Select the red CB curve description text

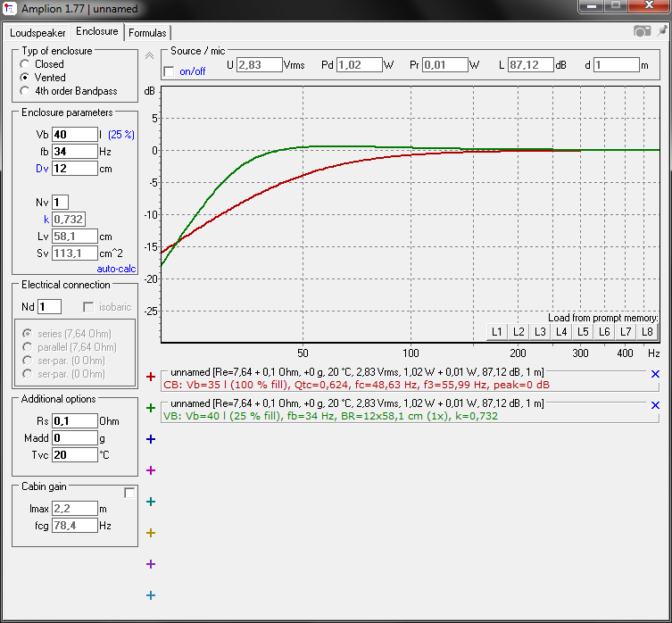click(x=357, y=385)
